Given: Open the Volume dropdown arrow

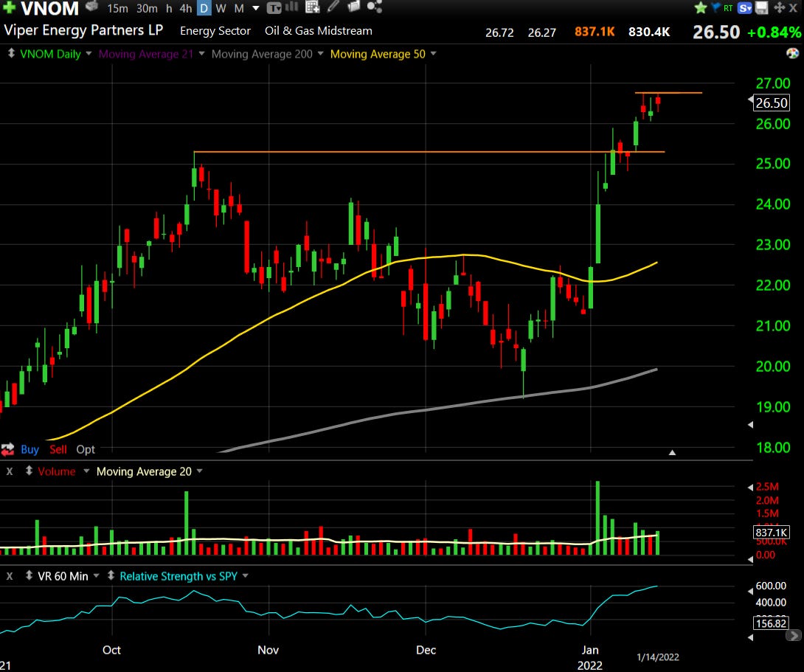Looking at the screenshot, I should point(86,471).
